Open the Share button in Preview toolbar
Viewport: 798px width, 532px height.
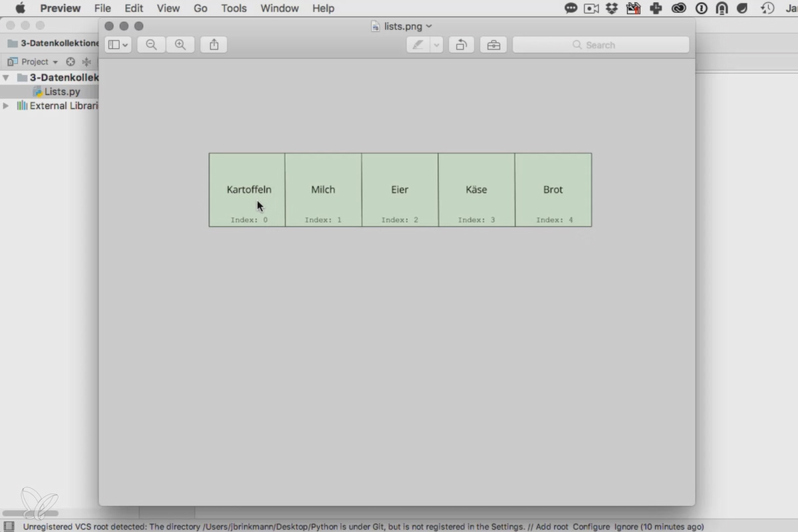214,45
